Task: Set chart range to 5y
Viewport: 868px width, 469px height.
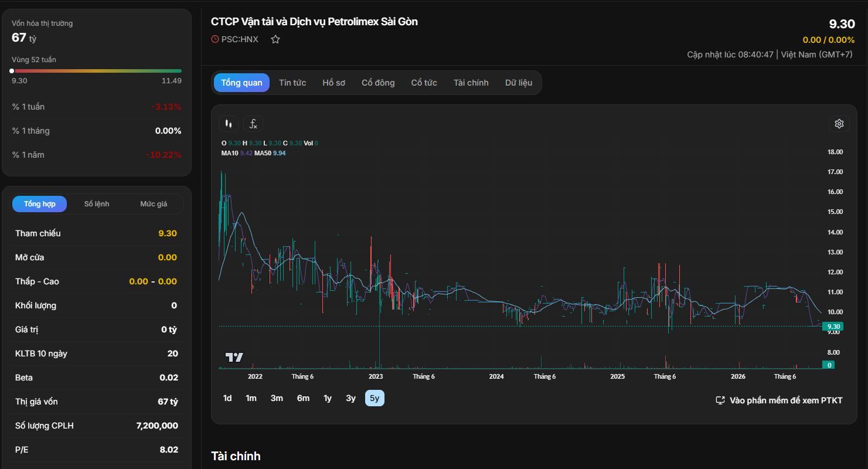Action: coord(375,398)
